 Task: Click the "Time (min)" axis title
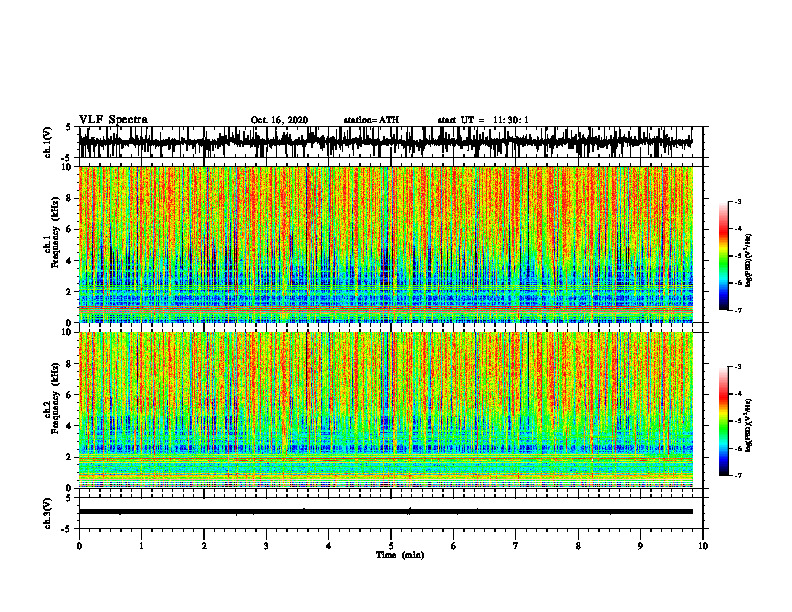coord(400,555)
